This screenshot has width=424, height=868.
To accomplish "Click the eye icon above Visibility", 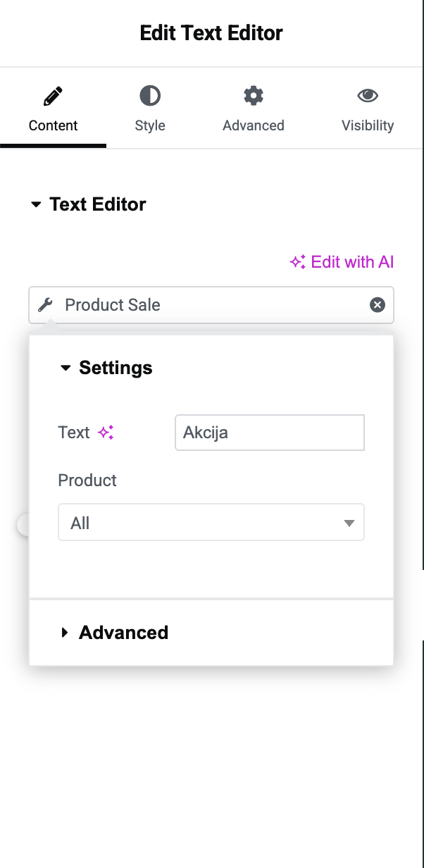I will point(368,96).
